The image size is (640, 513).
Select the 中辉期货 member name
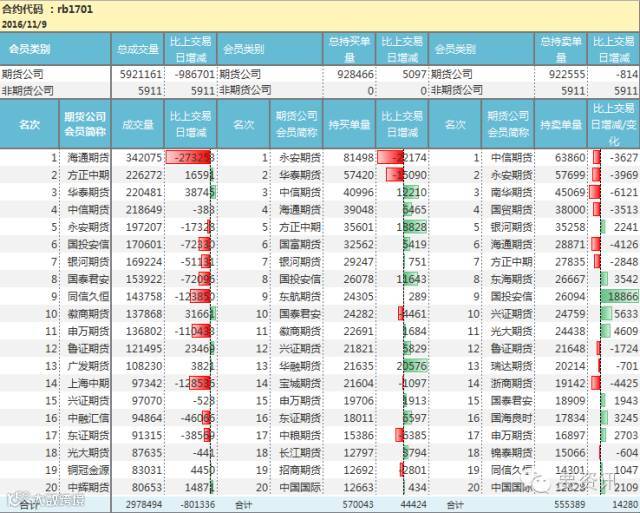pyautogui.click(x=88, y=487)
